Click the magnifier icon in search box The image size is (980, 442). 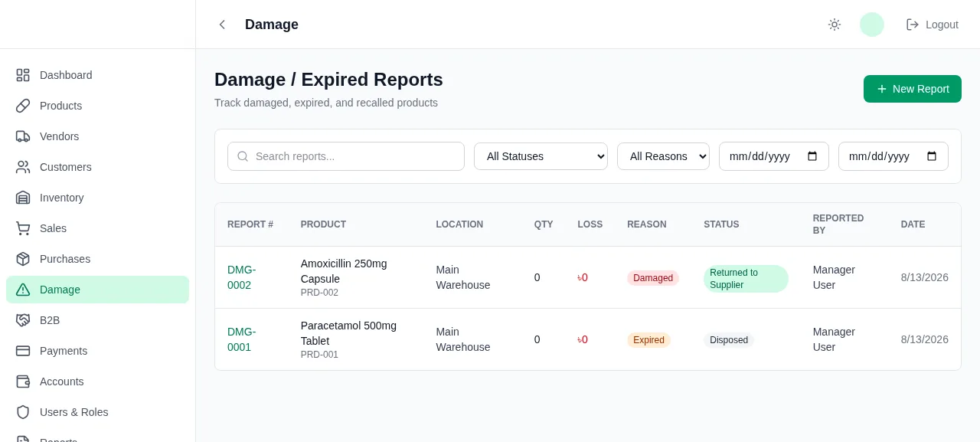pos(243,156)
